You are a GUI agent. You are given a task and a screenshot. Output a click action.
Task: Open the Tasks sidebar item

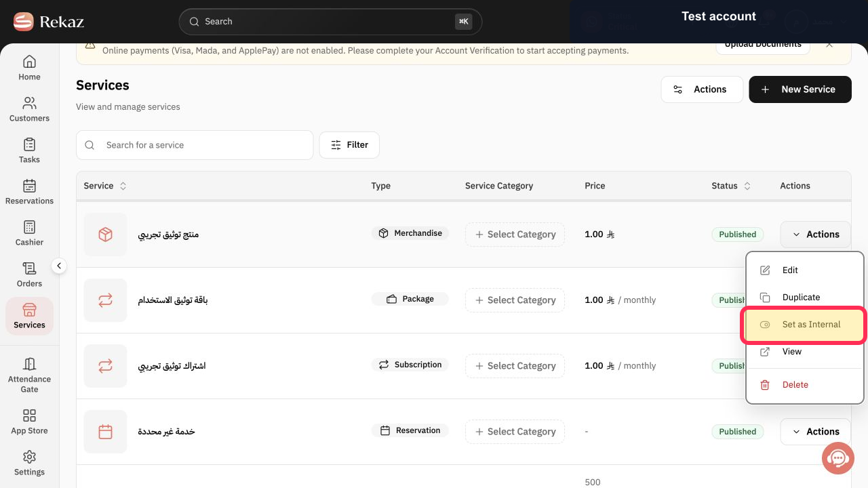point(29,150)
